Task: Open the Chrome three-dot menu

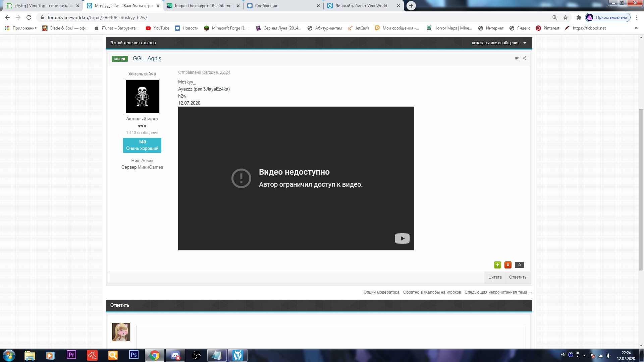Action: 637,17
